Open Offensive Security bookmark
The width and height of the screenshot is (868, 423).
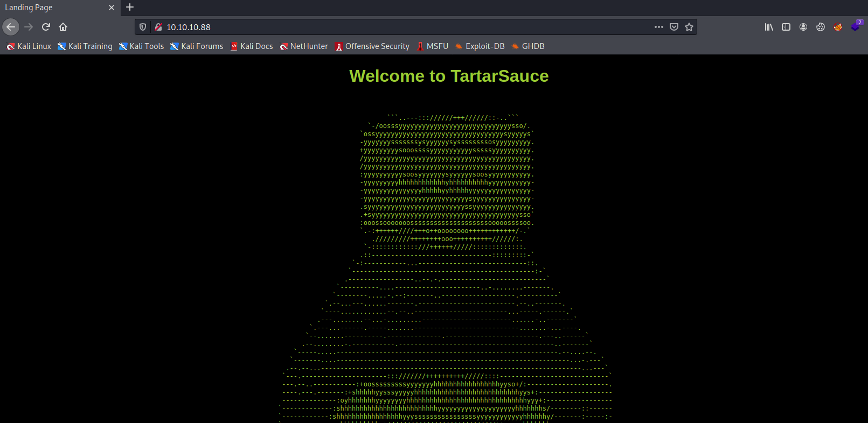[x=372, y=46]
